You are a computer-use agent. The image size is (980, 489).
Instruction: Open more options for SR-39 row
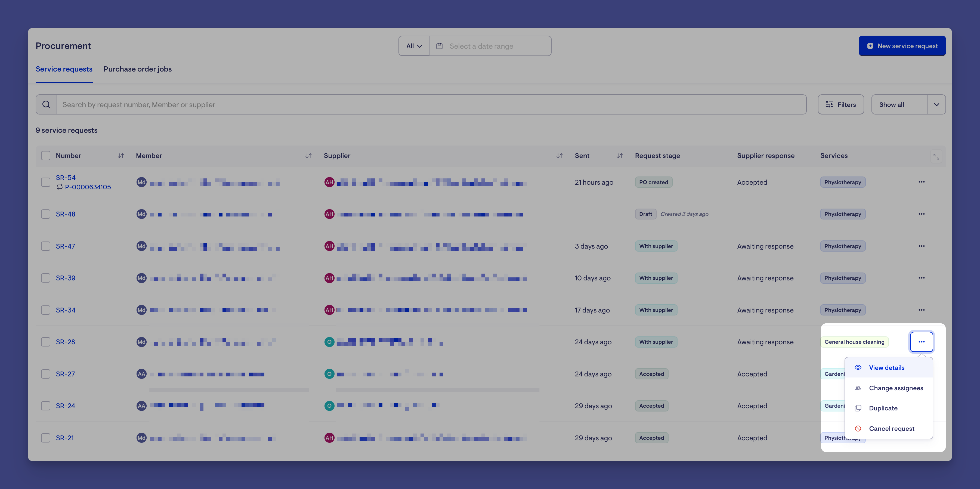point(922,278)
